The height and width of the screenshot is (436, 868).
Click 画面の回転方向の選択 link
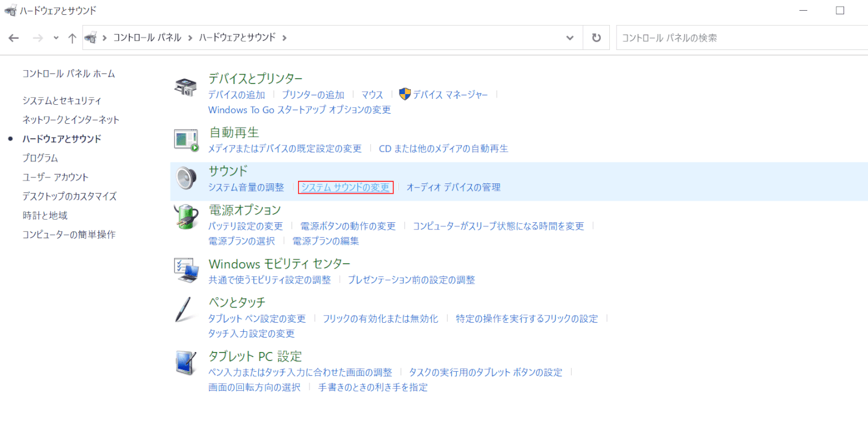(x=254, y=387)
